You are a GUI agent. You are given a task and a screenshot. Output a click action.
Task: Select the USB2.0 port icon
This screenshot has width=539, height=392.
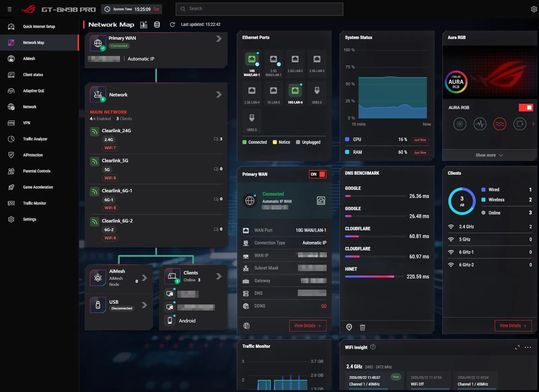(252, 118)
